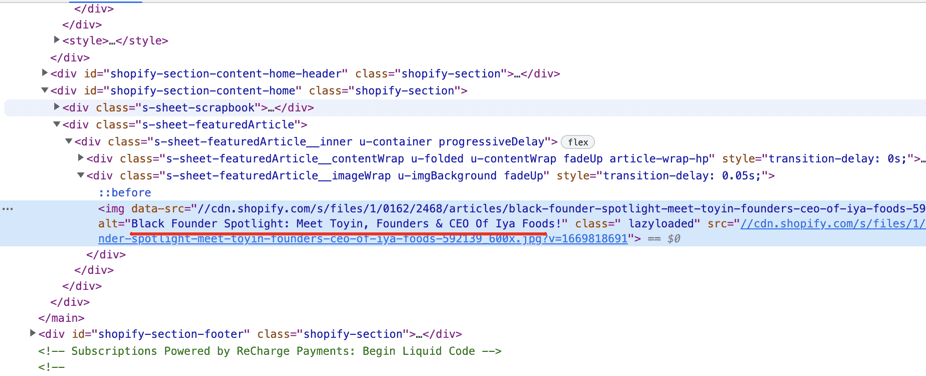The height and width of the screenshot is (376, 926).
Task: Click the shopify-section-footer id value
Action: coord(171,334)
